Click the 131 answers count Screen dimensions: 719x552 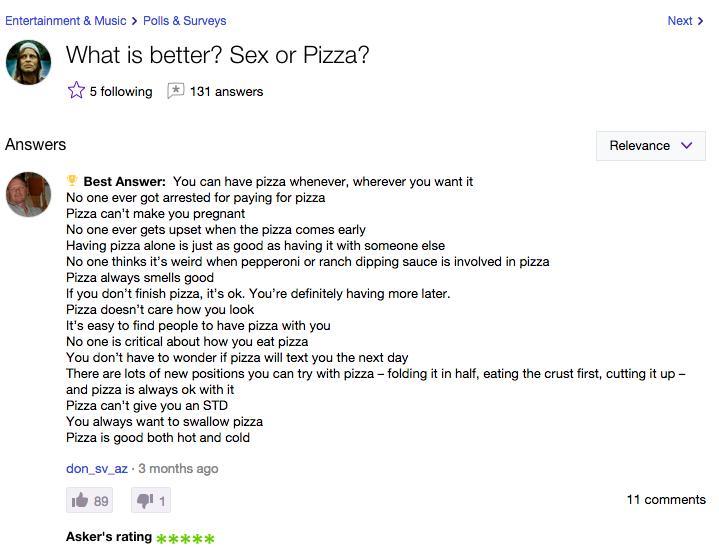(227, 91)
